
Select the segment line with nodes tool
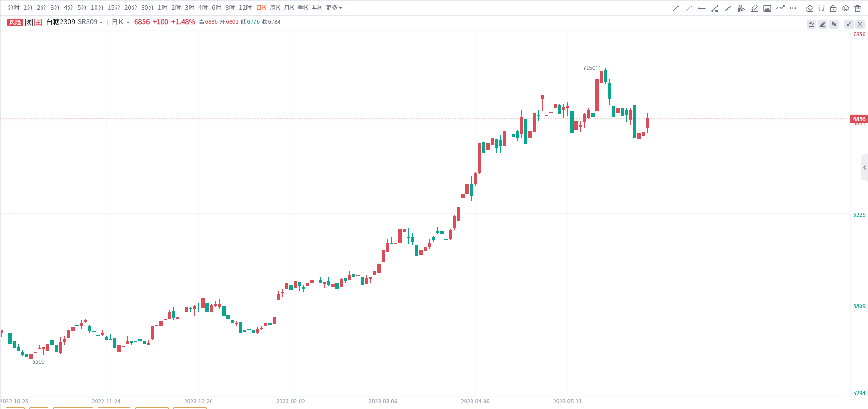pos(728,8)
